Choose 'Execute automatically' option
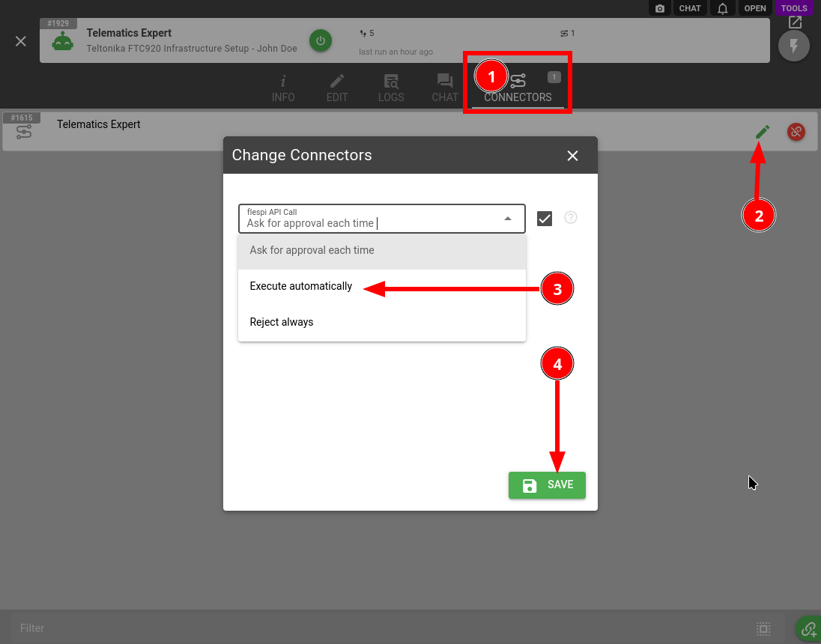 click(x=382, y=286)
